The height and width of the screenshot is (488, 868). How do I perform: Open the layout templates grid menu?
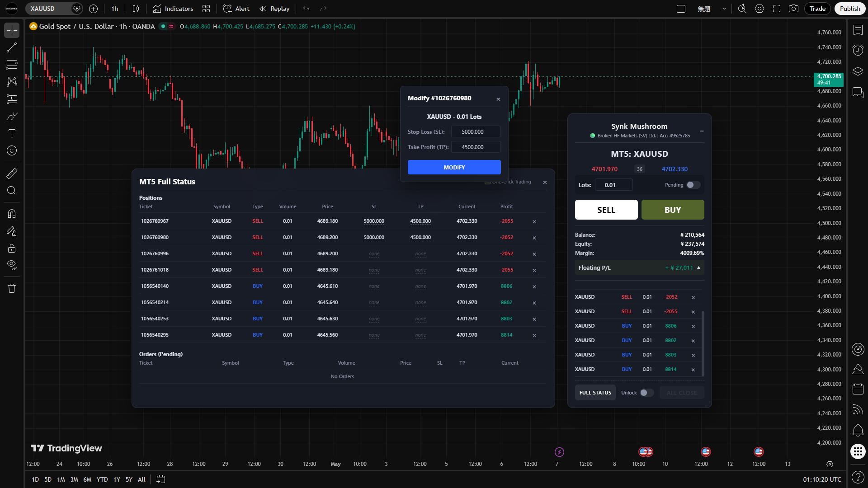[x=206, y=9]
